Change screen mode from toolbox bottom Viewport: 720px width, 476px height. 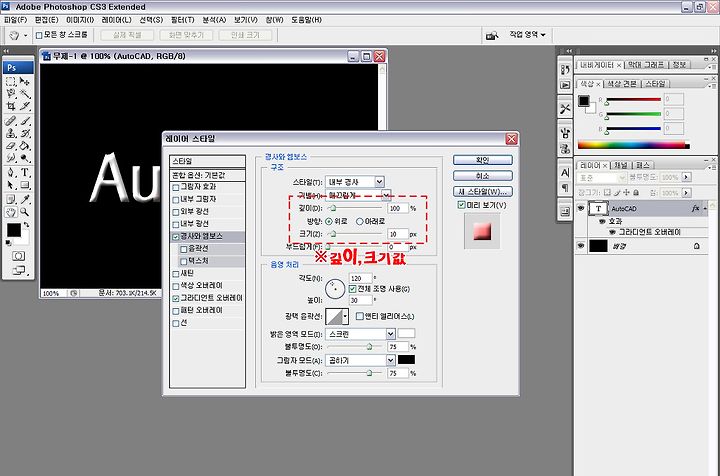tap(18, 270)
